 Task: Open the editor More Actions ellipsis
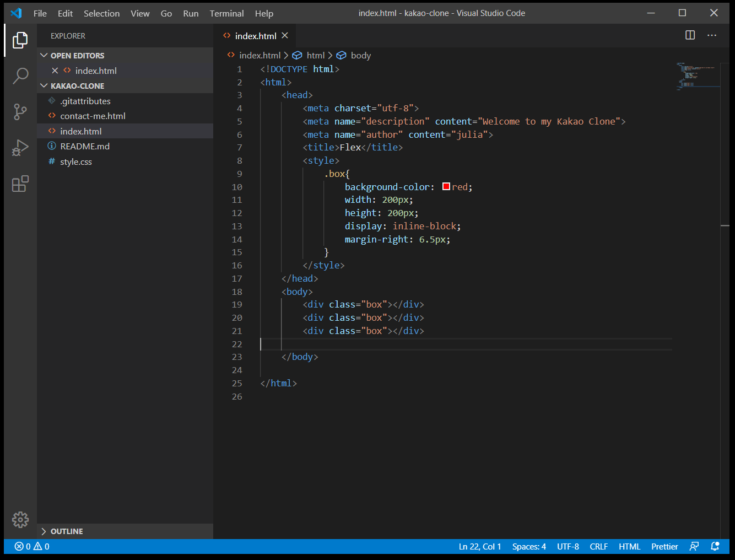point(712,35)
